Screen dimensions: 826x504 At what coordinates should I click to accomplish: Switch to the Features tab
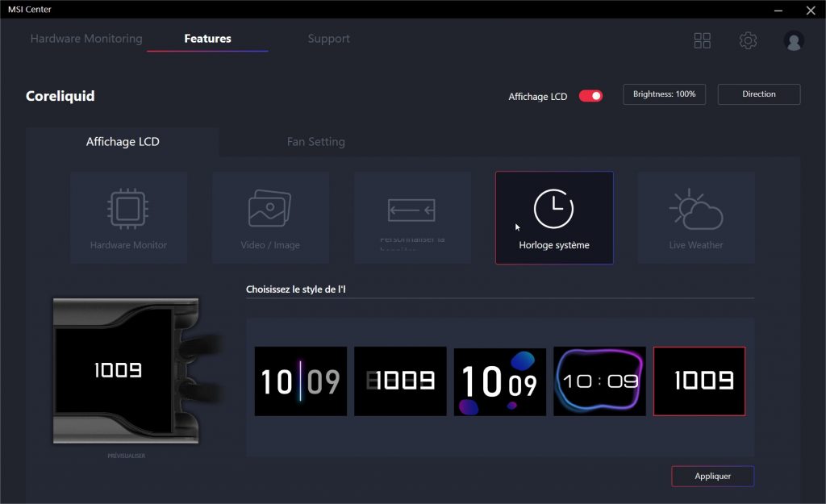coord(207,39)
